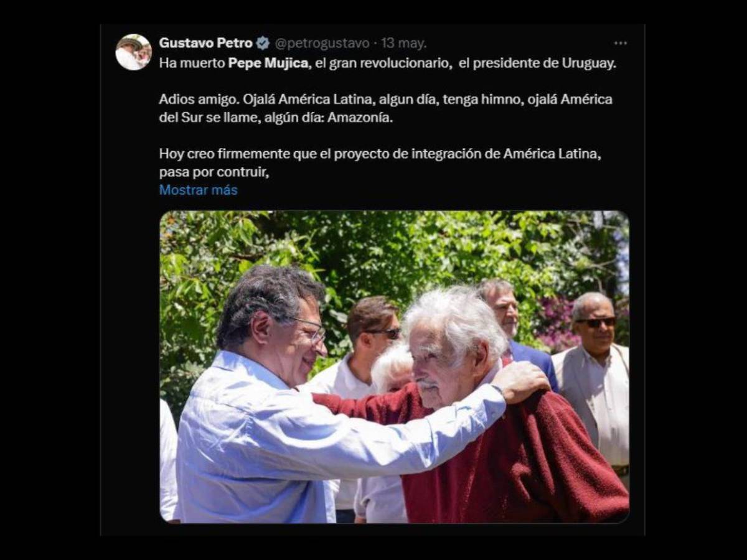Click the tweet line starting Ha muerto
Screen dimensions: 747x560
click(387, 63)
